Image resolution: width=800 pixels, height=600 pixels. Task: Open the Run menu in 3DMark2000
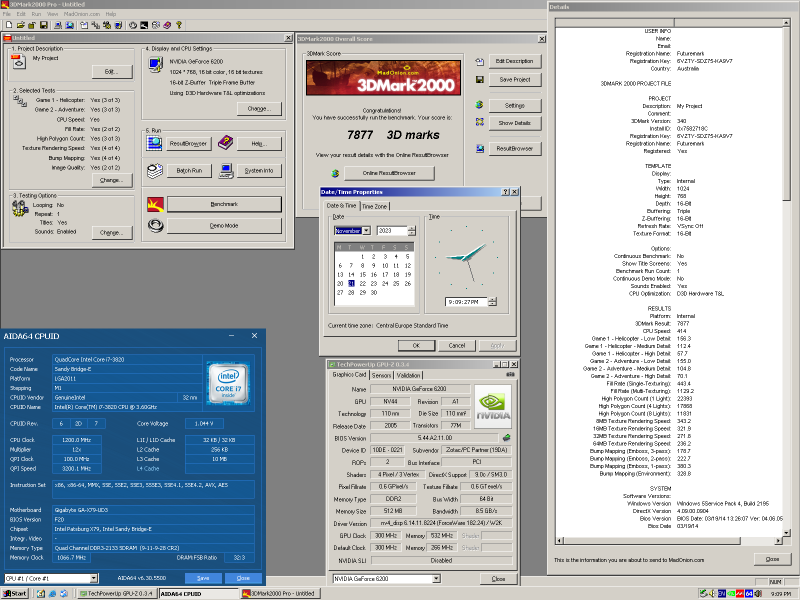[x=36, y=14]
